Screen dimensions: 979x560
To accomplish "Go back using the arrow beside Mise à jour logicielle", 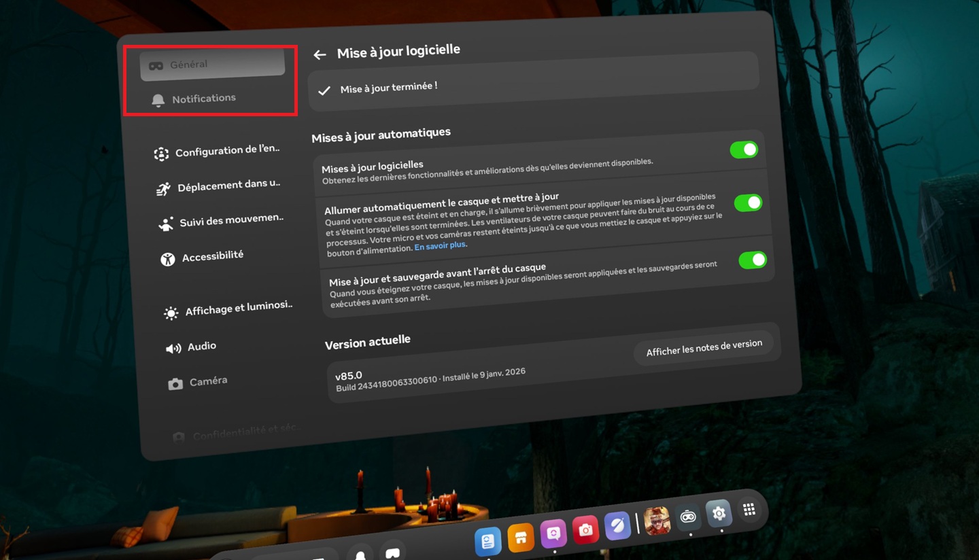I will tap(320, 55).
